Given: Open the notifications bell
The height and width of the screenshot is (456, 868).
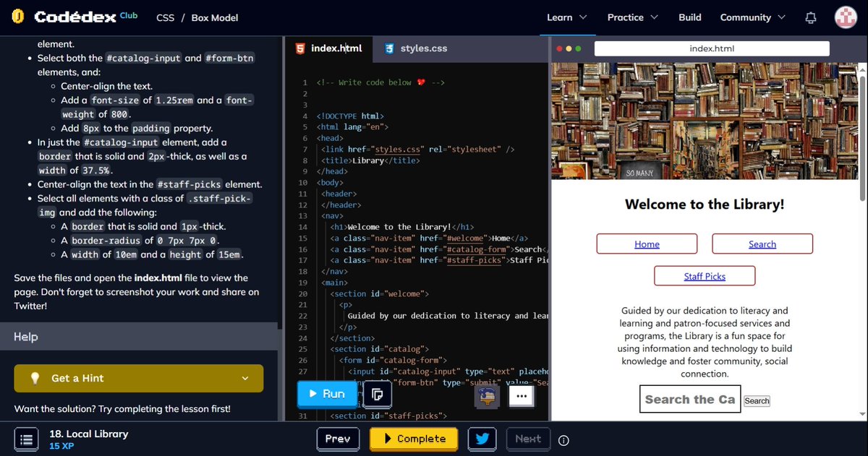Looking at the screenshot, I should point(810,17).
